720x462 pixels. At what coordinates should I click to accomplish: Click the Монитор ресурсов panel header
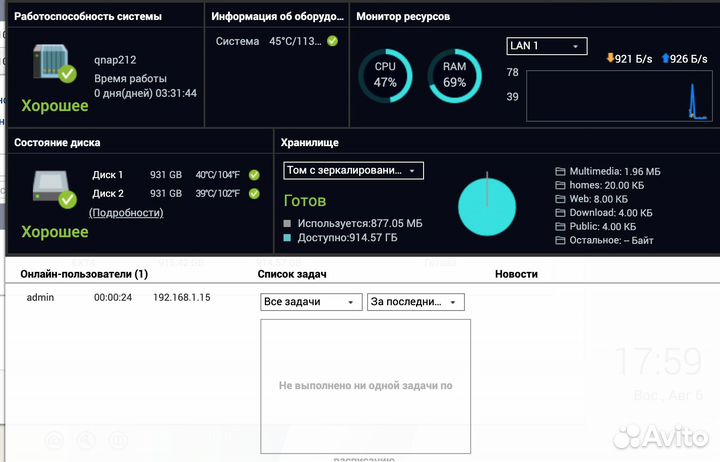coord(403,17)
